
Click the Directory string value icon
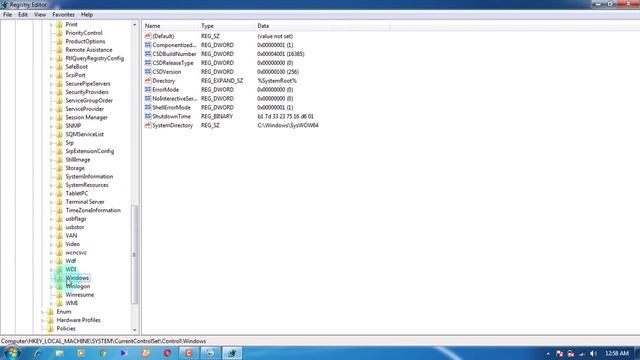148,81
